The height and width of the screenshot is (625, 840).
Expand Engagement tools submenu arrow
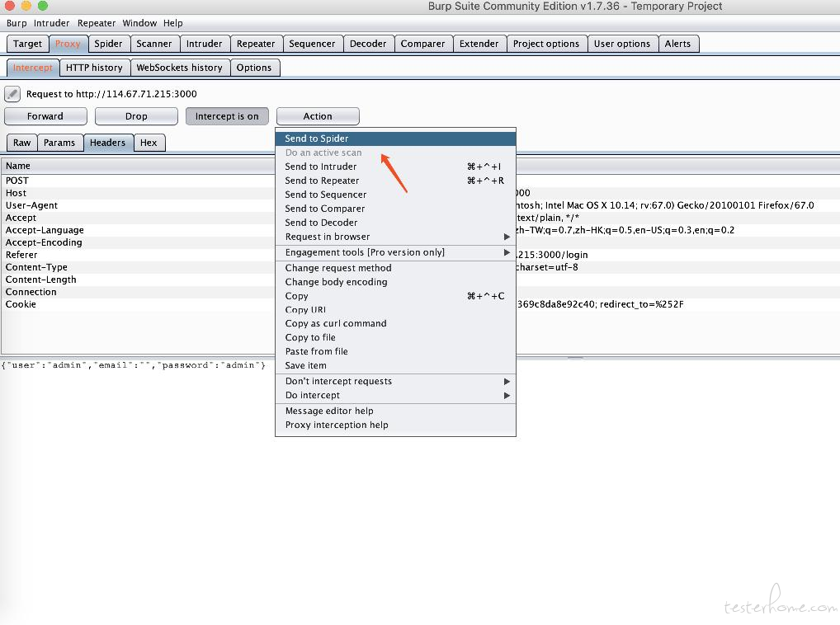coord(507,252)
